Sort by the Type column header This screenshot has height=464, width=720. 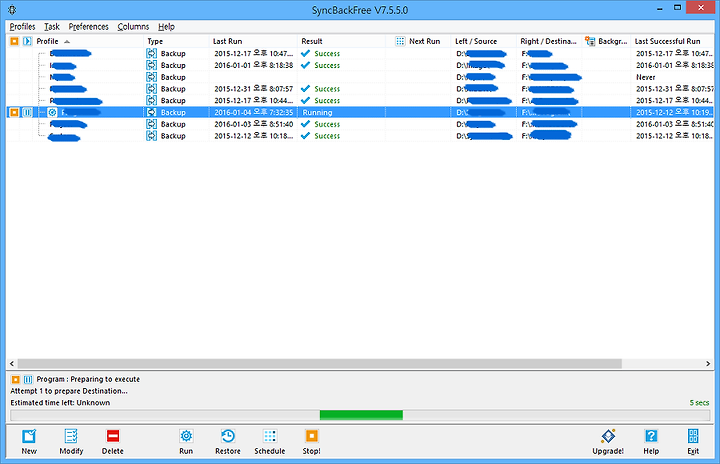point(176,41)
